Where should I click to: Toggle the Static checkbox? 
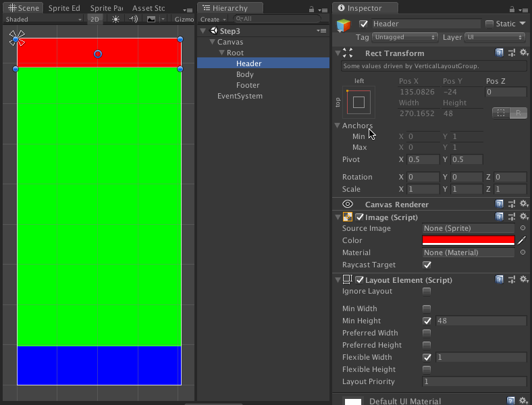click(489, 24)
